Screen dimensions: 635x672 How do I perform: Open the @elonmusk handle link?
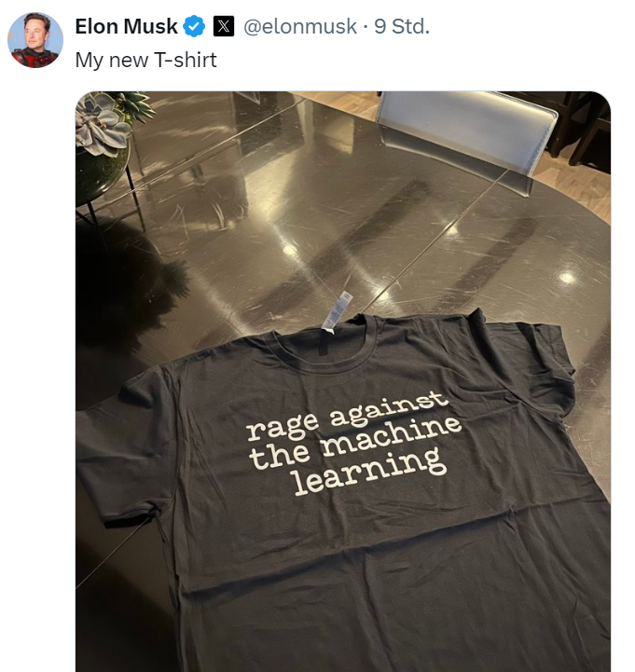click(300, 27)
